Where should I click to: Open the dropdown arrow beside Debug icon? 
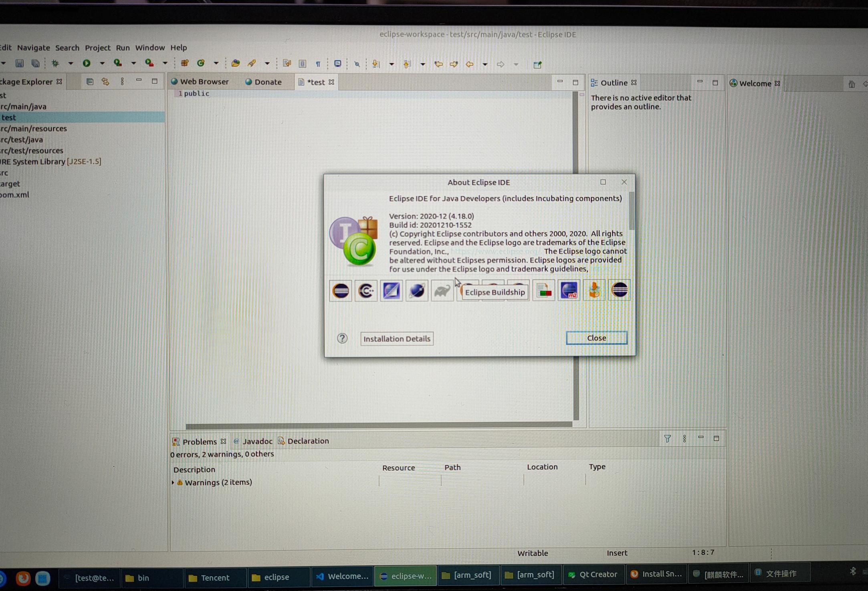[71, 63]
